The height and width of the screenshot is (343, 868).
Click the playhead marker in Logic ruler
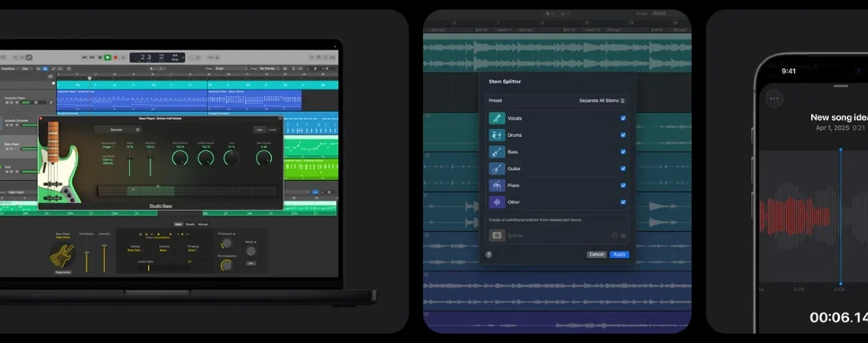90,79
